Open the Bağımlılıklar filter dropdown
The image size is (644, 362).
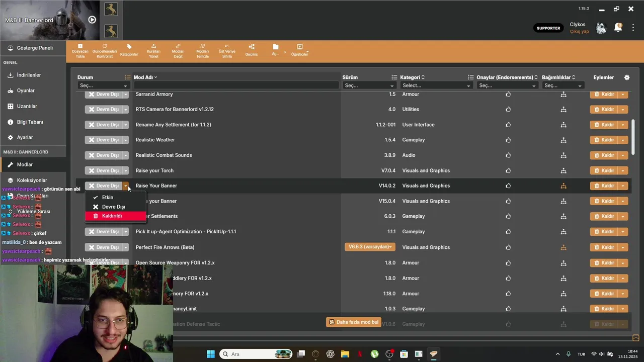click(563, 85)
